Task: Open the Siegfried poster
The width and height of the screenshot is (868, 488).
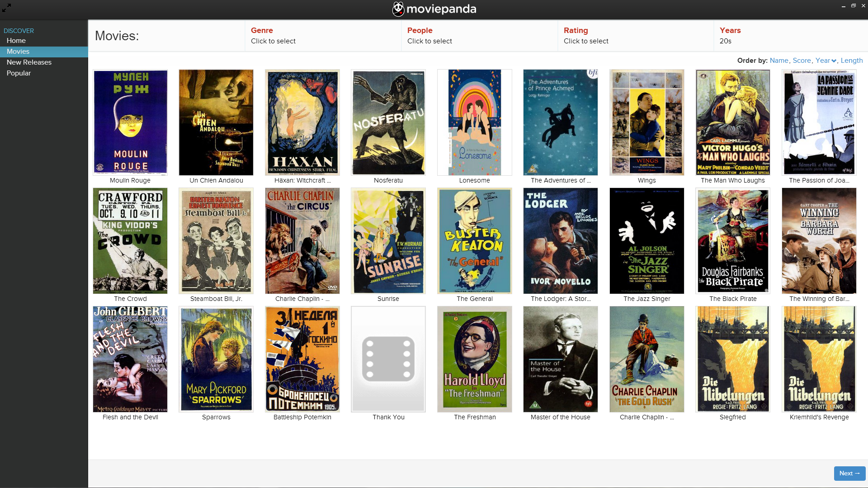Action: click(733, 359)
